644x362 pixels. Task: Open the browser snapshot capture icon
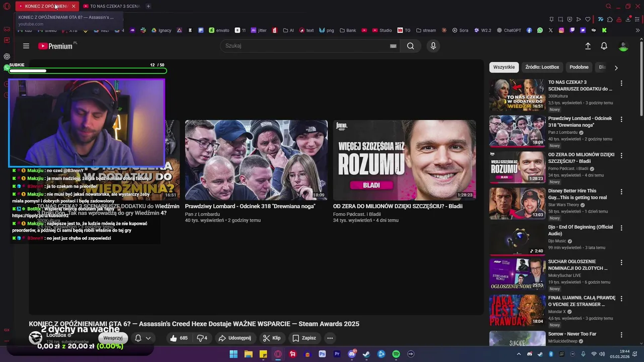(560, 20)
